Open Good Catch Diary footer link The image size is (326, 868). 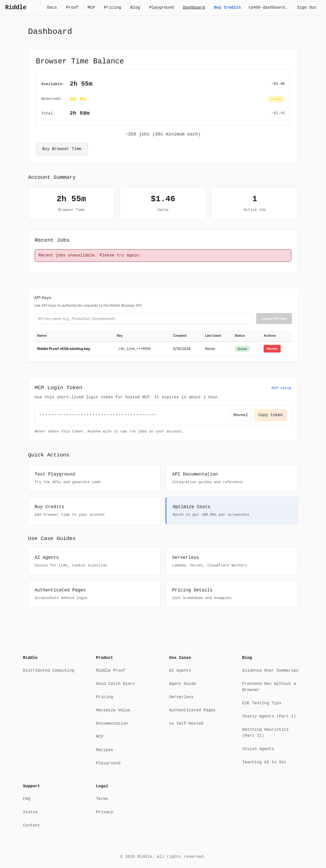[116, 684]
